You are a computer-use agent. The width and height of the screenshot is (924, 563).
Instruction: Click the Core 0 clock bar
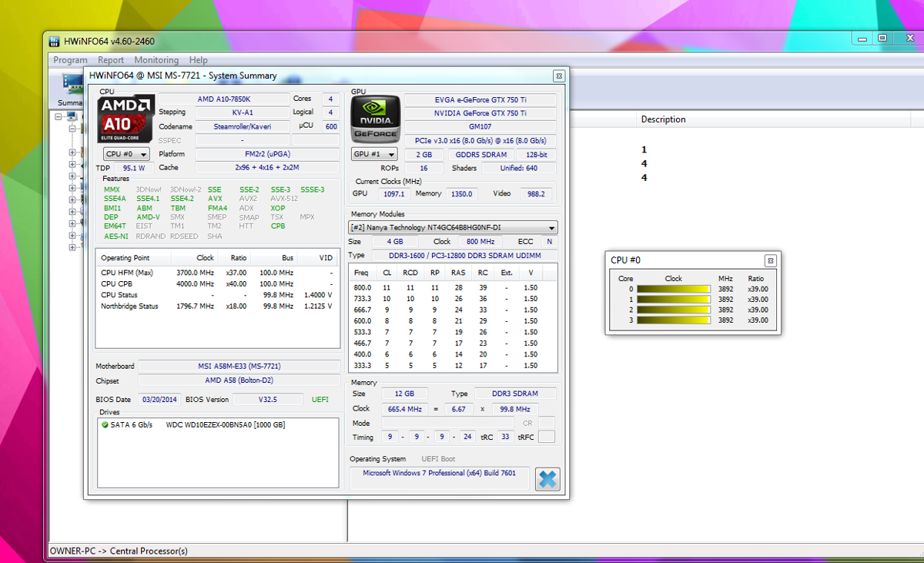[x=674, y=290]
